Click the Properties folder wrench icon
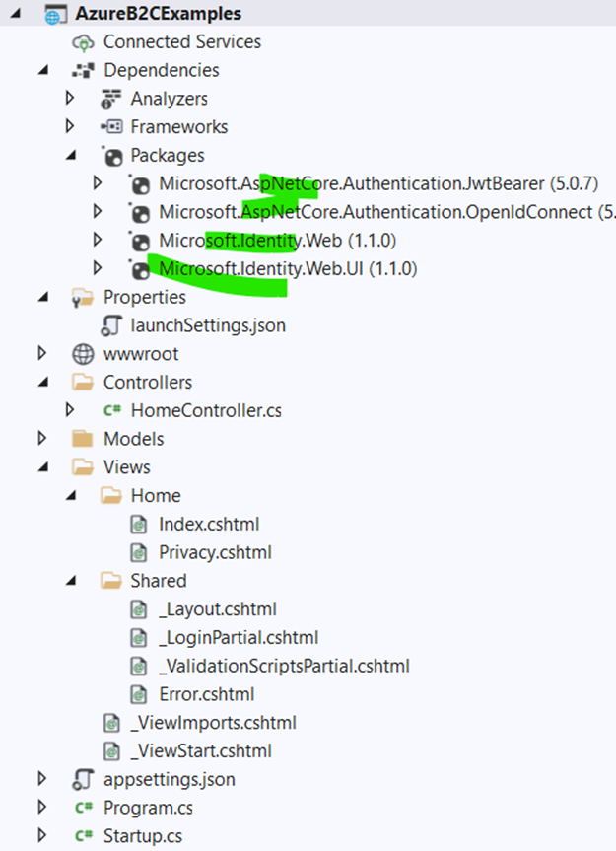The height and width of the screenshot is (851, 616). (x=83, y=298)
